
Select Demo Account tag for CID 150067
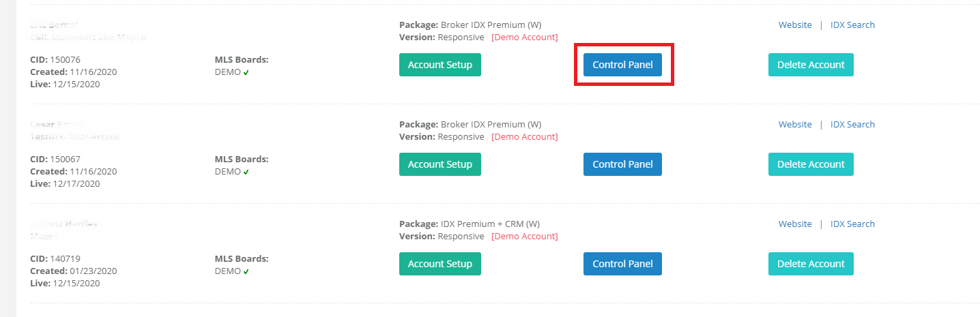click(524, 137)
